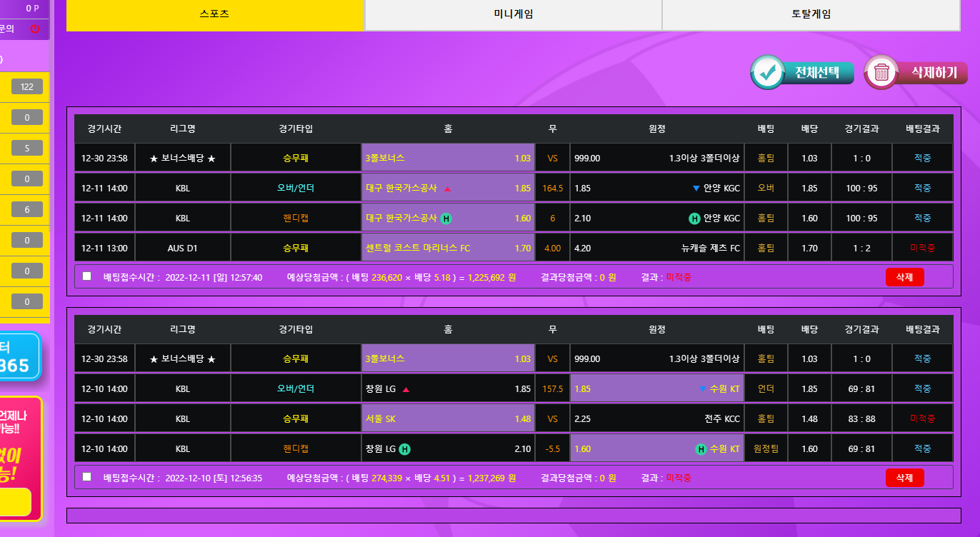This screenshot has height=537, width=980.
Task: Click blue down arrow beside 안양 KGC
Action: 696,189
